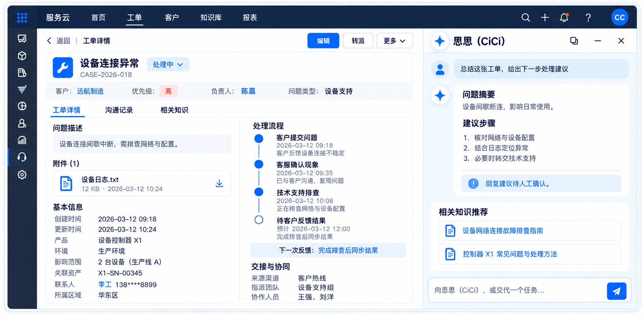Open the headset service icon in sidebar

[x=22, y=157]
